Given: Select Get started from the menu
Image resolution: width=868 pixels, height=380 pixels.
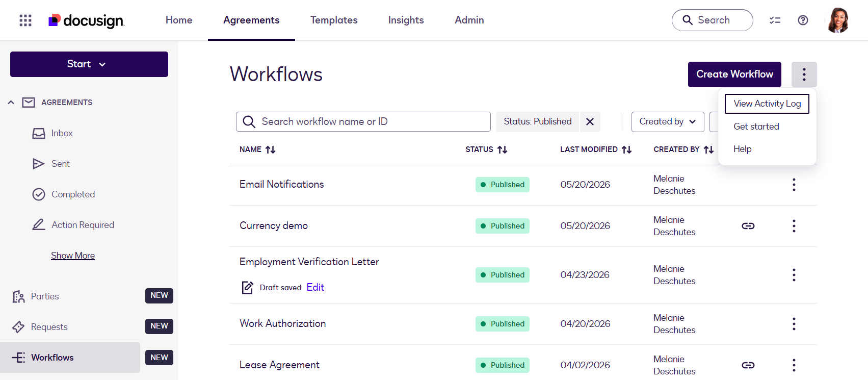Looking at the screenshot, I should point(756,126).
